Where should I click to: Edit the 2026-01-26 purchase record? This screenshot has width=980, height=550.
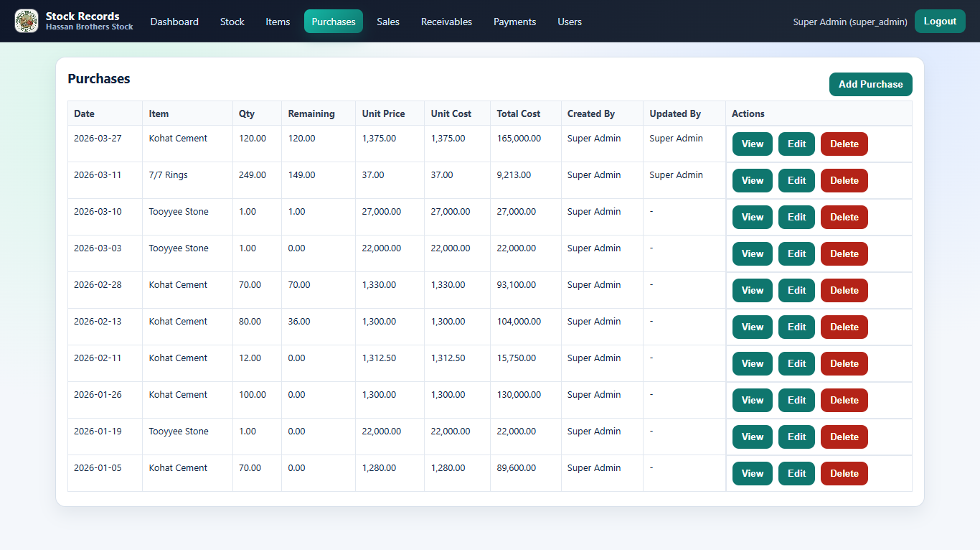pyautogui.click(x=796, y=400)
